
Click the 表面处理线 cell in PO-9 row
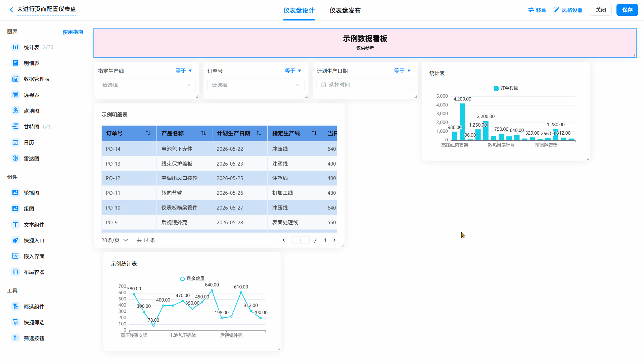[x=295, y=223]
